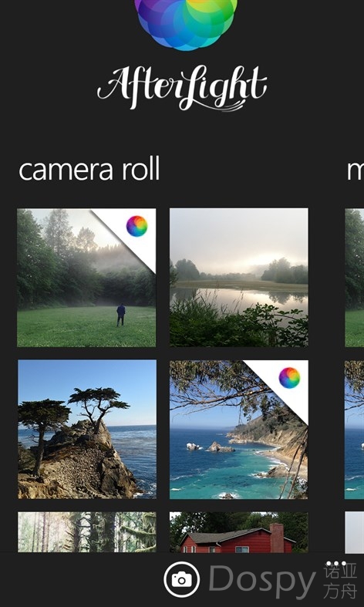Open the cropped gray thumbnail at bottom right

tap(354, 533)
